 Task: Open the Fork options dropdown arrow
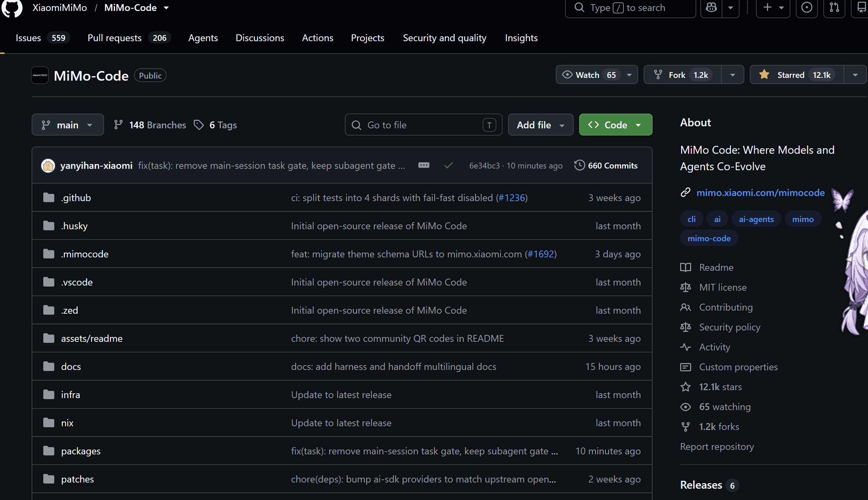(733, 74)
